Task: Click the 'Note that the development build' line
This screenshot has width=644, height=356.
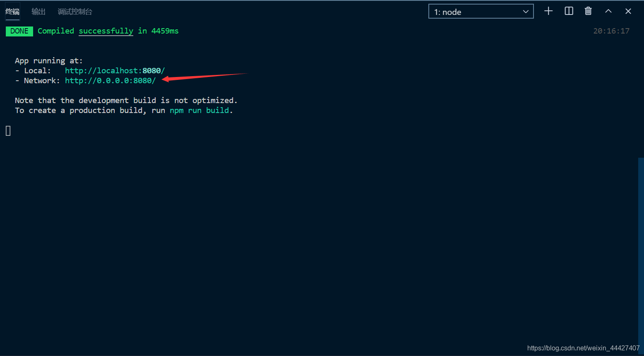Action: pos(126,101)
